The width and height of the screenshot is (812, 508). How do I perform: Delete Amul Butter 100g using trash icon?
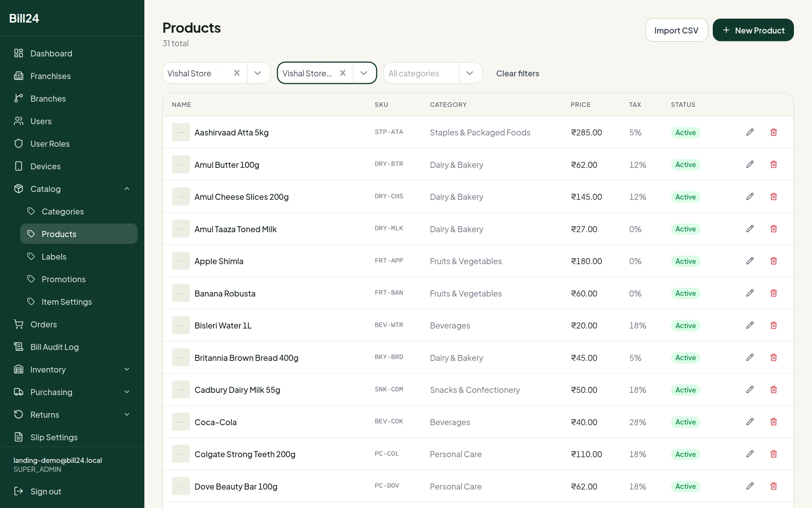tap(774, 164)
